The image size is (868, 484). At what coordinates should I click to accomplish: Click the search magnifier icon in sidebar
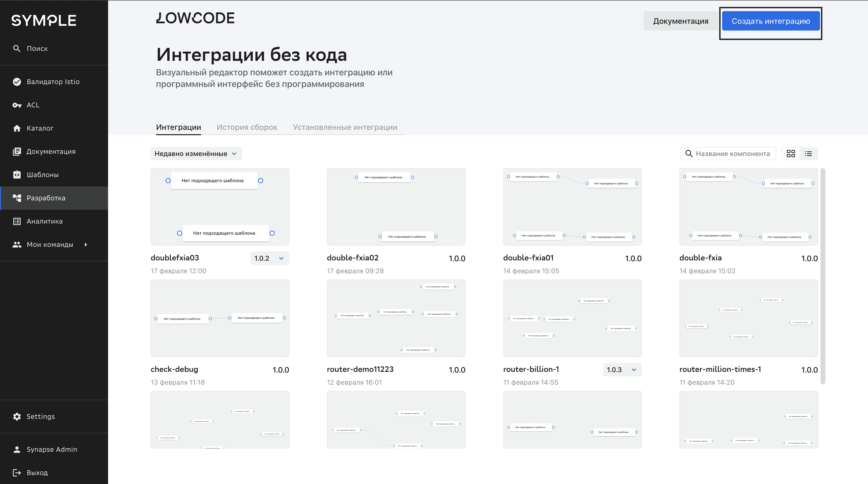16,48
